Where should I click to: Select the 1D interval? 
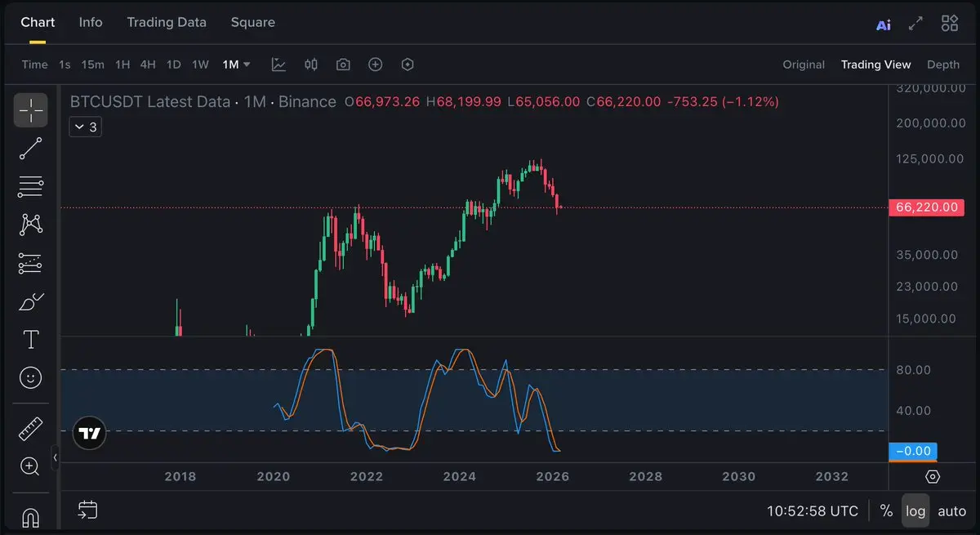174,65
